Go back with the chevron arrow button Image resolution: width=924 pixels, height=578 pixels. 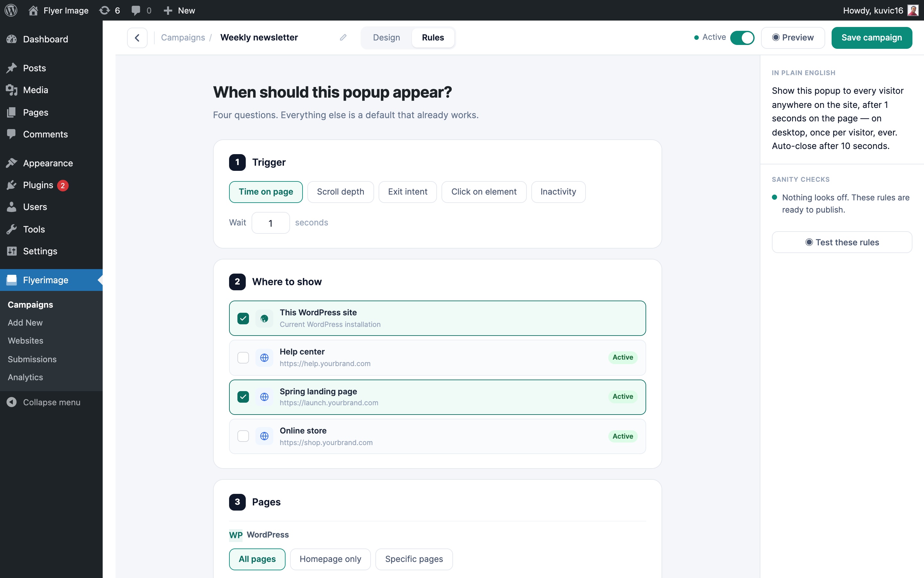click(137, 38)
